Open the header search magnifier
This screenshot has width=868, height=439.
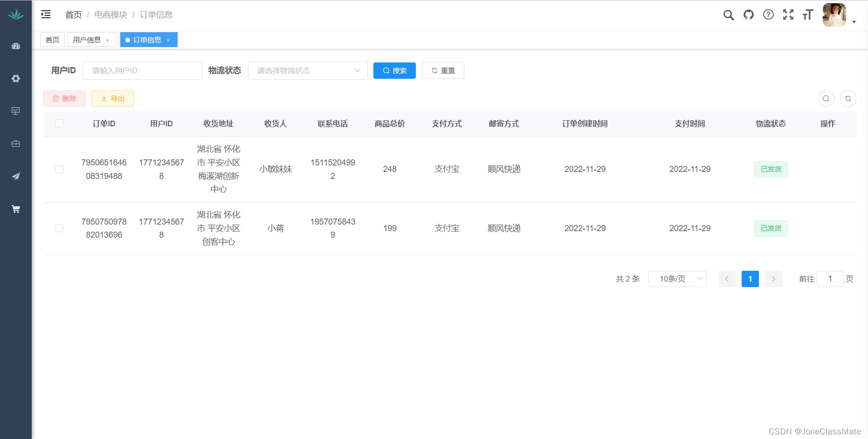coord(729,15)
